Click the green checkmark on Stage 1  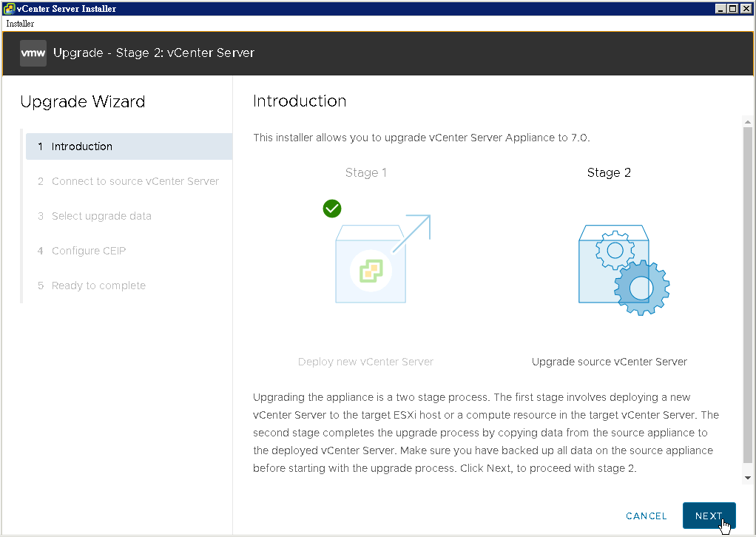pos(331,209)
